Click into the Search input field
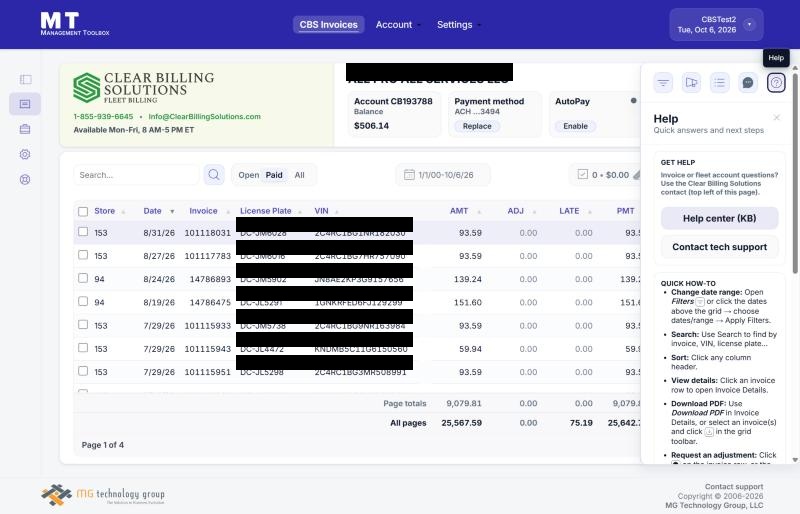Screen dimensions: 800x514 pyautogui.click(x=136, y=175)
